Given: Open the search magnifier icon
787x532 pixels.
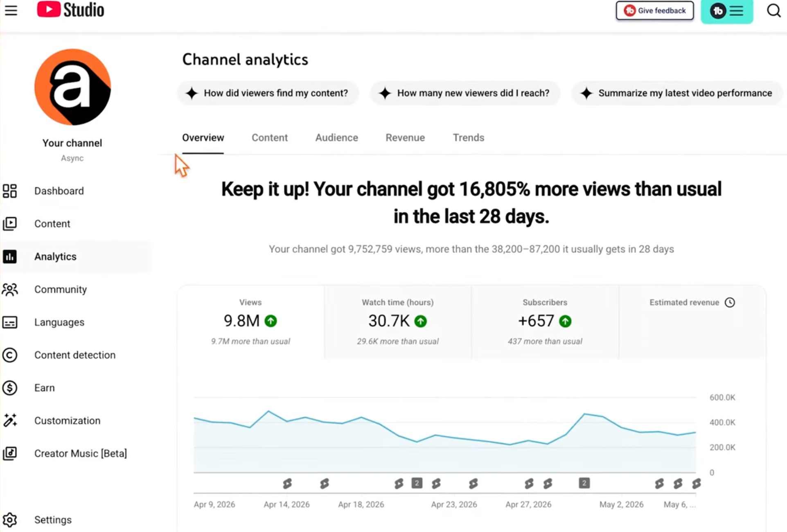Looking at the screenshot, I should (x=773, y=11).
